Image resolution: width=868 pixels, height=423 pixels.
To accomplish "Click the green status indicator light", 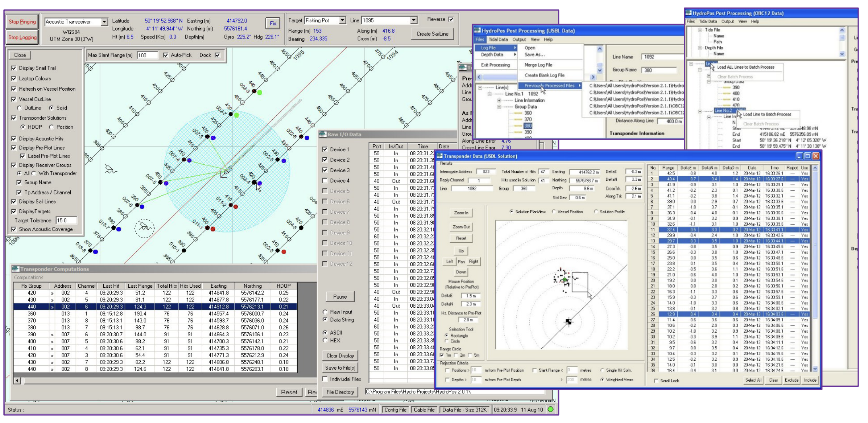I will (x=550, y=410).
